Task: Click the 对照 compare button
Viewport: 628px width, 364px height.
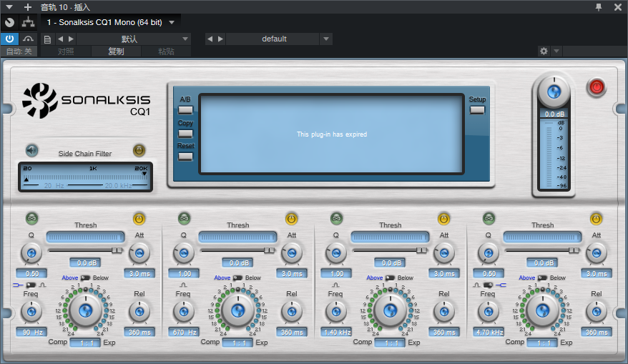Action: pyautogui.click(x=66, y=51)
